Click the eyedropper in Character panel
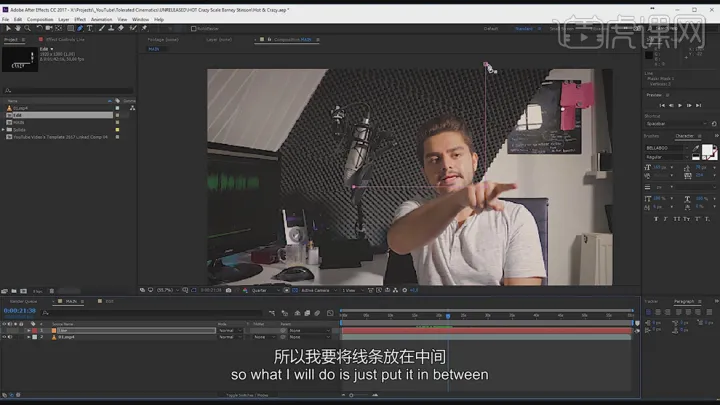The height and width of the screenshot is (405, 720). coord(696,148)
